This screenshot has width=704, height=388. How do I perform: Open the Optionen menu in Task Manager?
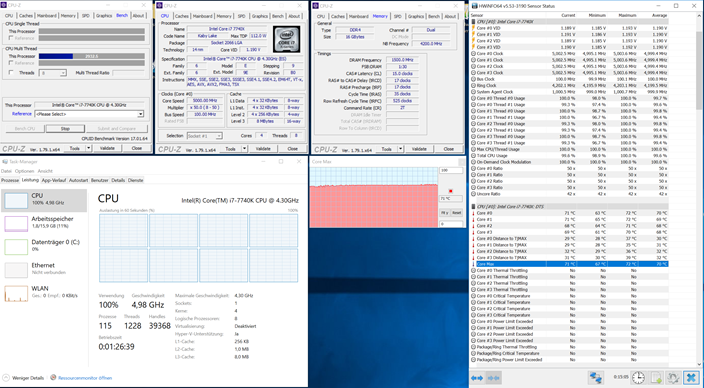point(24,171)
